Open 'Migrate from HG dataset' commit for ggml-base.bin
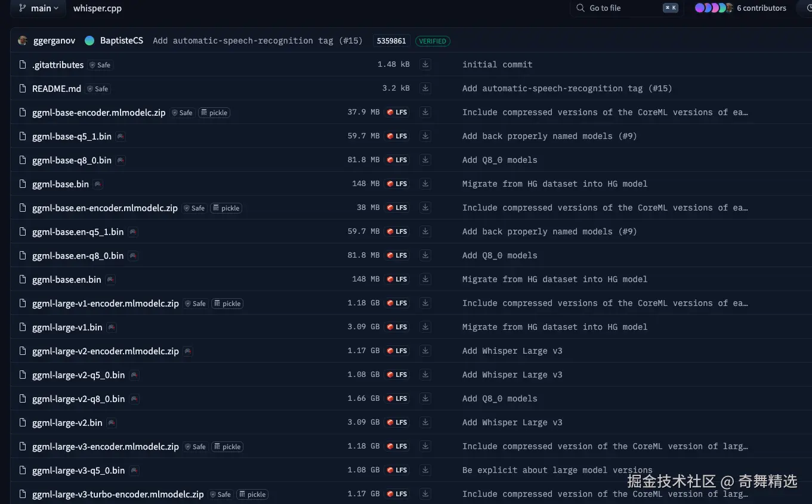 click(x=555, y=184)
